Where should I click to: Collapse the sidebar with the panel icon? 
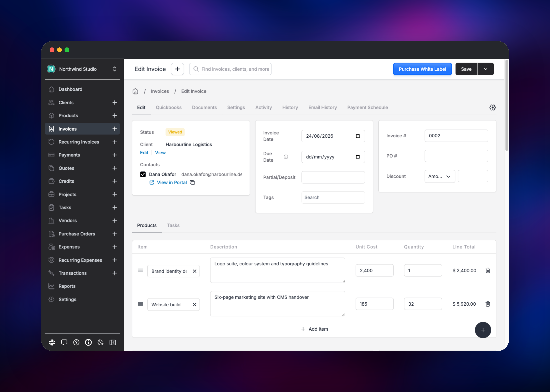tap(113, 342)
